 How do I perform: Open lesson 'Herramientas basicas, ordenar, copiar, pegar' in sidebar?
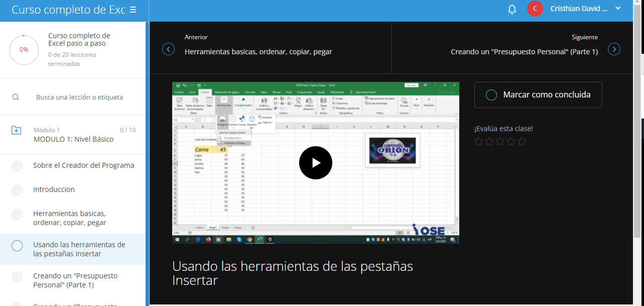[69, 218]
